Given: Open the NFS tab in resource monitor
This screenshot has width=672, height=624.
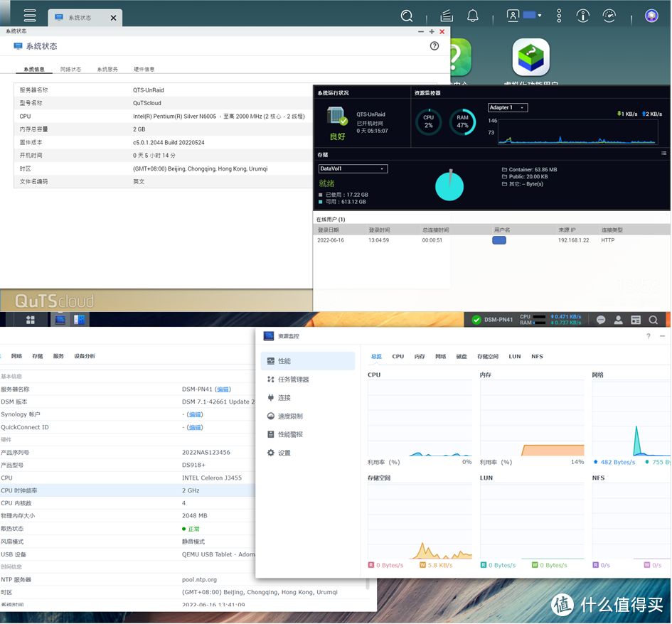Looking at the screenshot, I should point(537,356).
